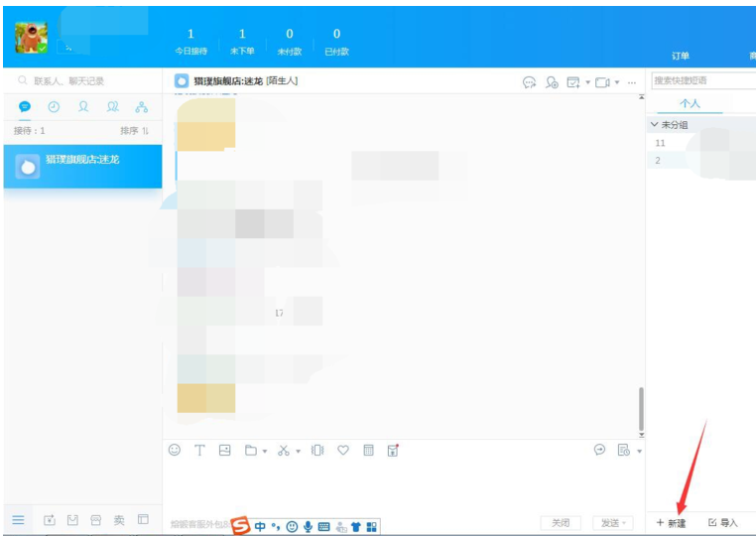Click the 未下单 count stat
756x536 pixels.
242,42
